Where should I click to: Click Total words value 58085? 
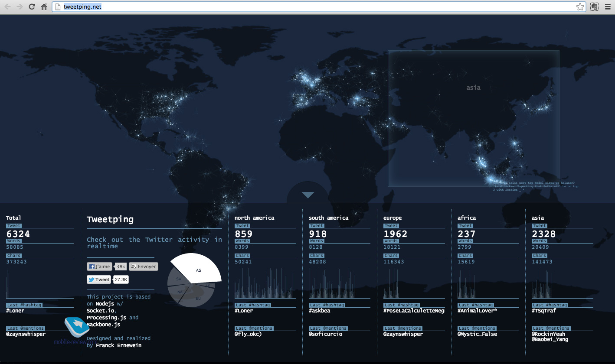point(15,247)
